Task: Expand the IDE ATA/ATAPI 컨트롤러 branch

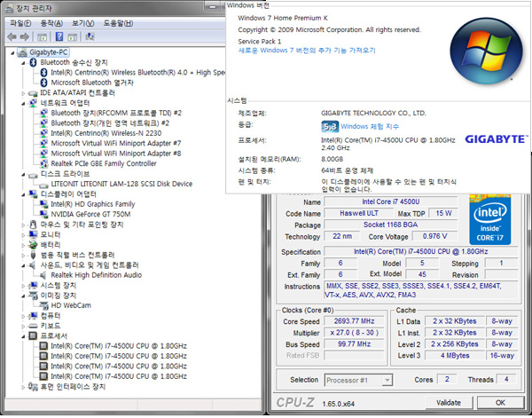Action: click(x=23, y=93)
